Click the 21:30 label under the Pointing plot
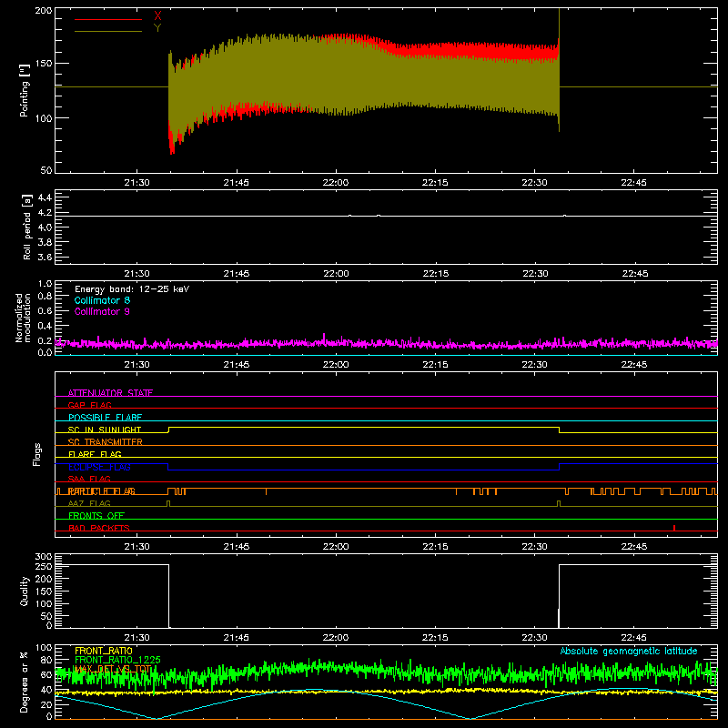This screenshot has height=728, width=728. (x=137, y=183)
